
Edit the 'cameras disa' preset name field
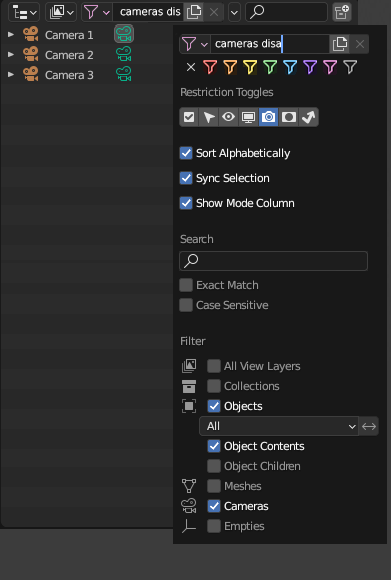(x=270, y=44)
